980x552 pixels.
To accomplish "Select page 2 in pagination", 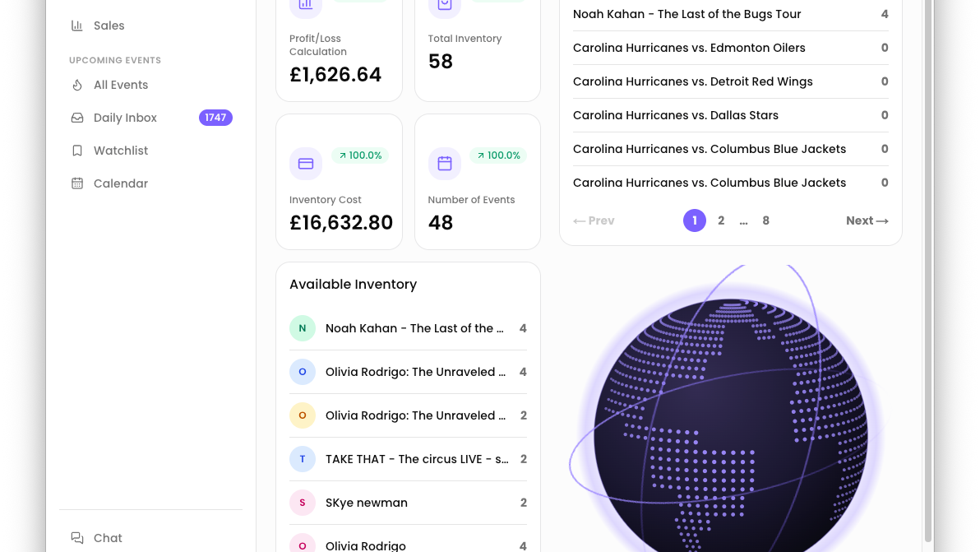I will [x=721, y=220].
